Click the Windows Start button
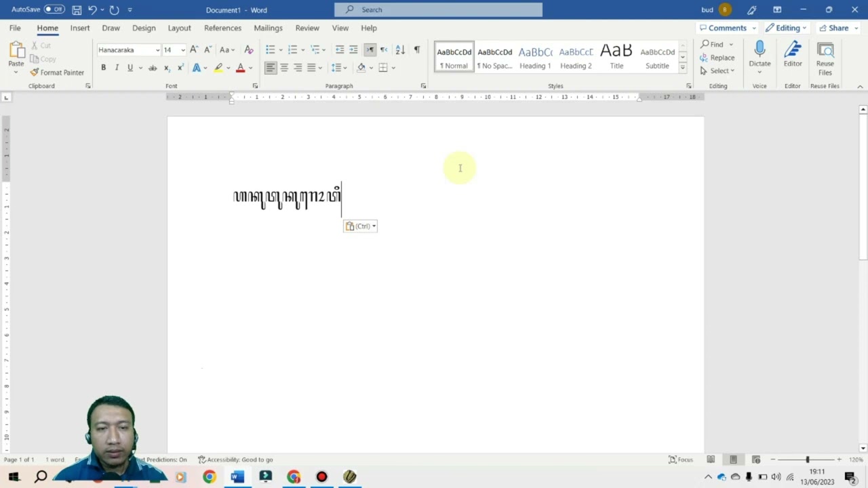This screenshot has width=868, height=488. pos(14,476)
